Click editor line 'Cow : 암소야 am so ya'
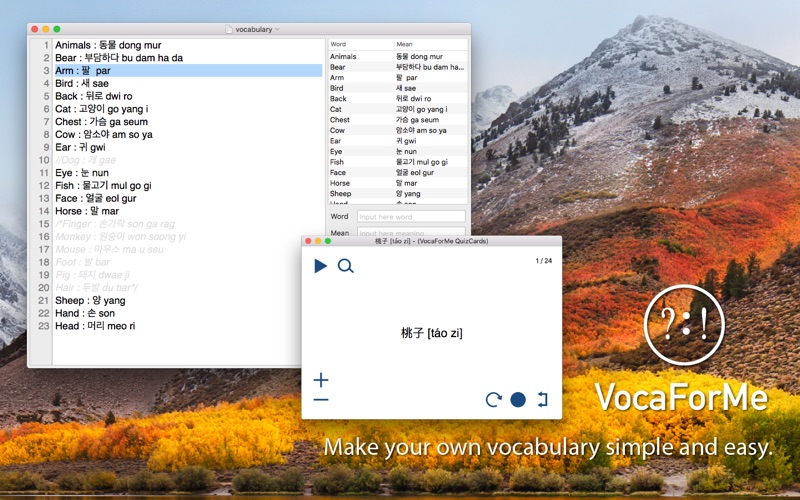 (104, 134)
